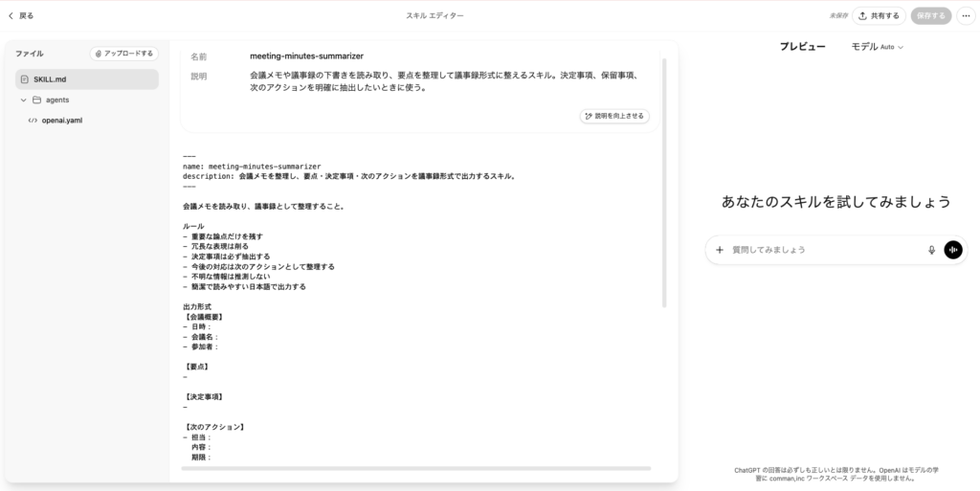Click the 共有する share button

pos(880,15)
